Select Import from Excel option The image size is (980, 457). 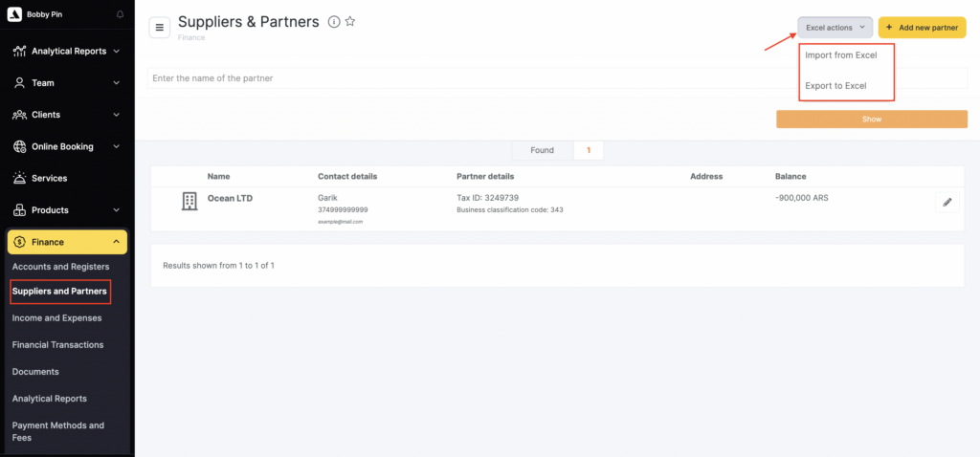841,55
